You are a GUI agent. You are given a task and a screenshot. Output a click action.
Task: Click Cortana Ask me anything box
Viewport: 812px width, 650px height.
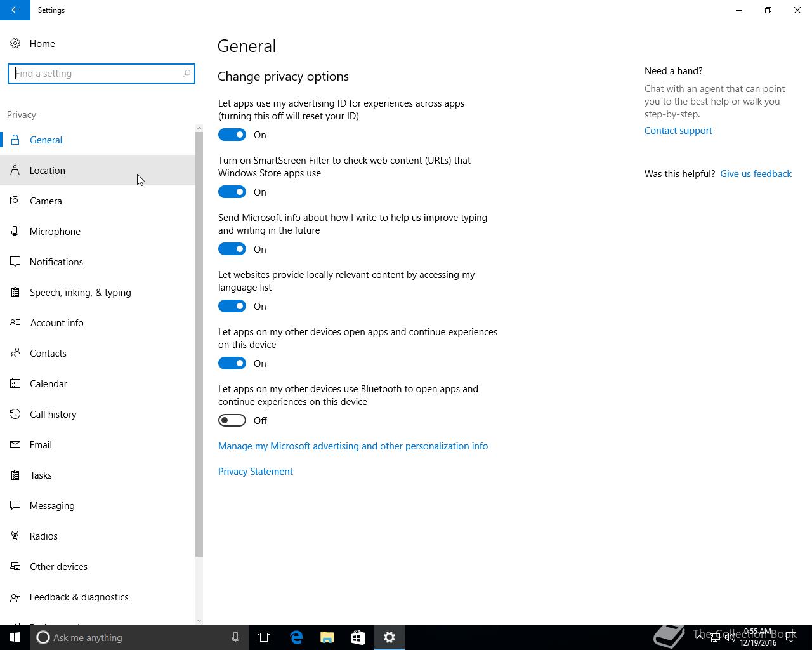[x=140, y=637]
